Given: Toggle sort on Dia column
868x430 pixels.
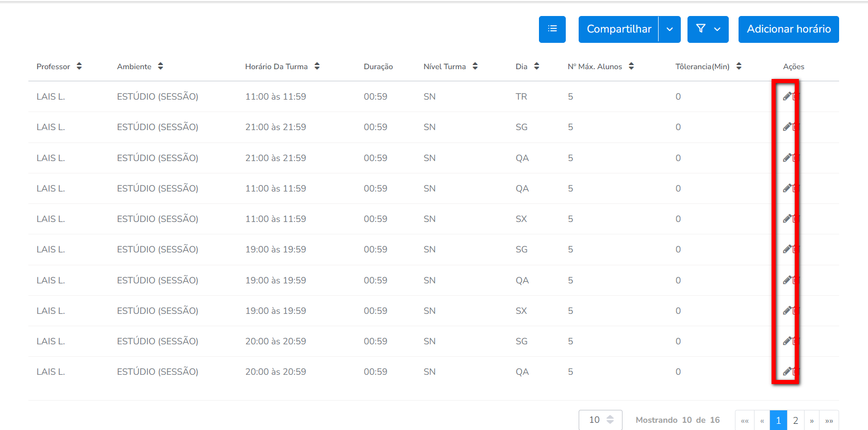Looking at the screenshot, I should click(x=536, y=66).
